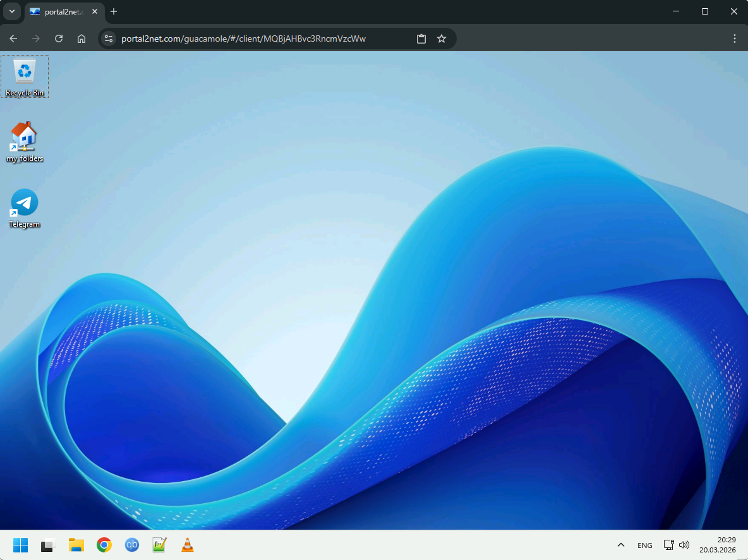Bookmark this page with the star icon

tap(442, 39)
